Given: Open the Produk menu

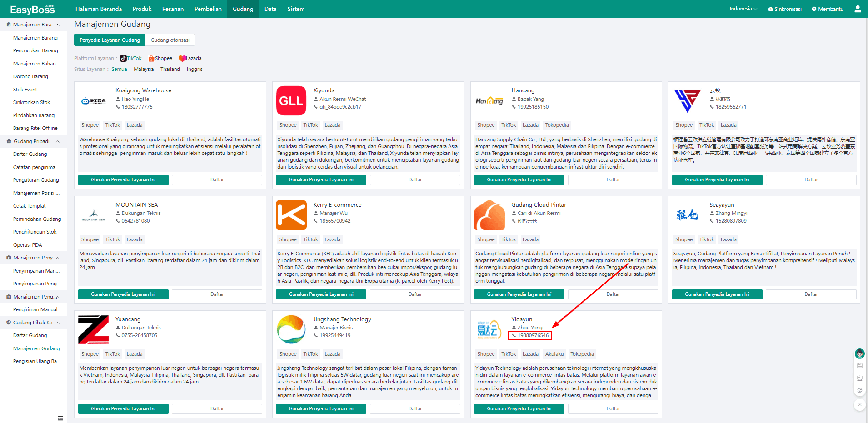Looking at the screenshot, I should point(142,9).
